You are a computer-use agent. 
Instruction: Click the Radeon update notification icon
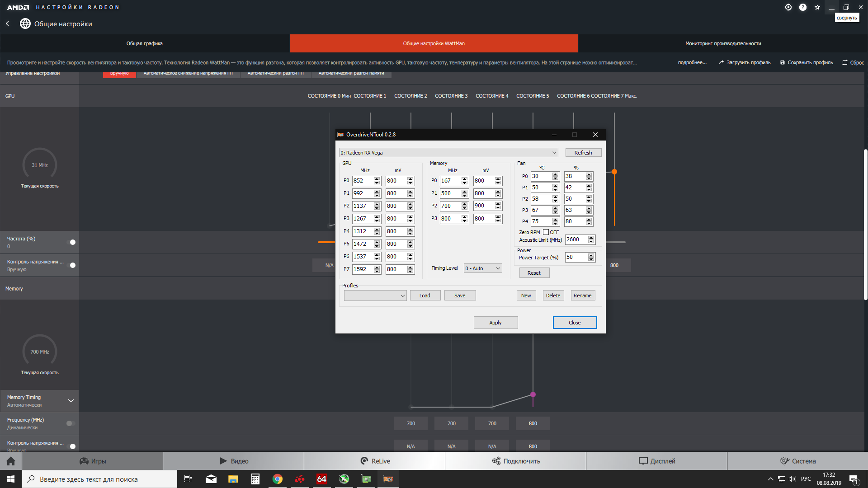(788, 7)
